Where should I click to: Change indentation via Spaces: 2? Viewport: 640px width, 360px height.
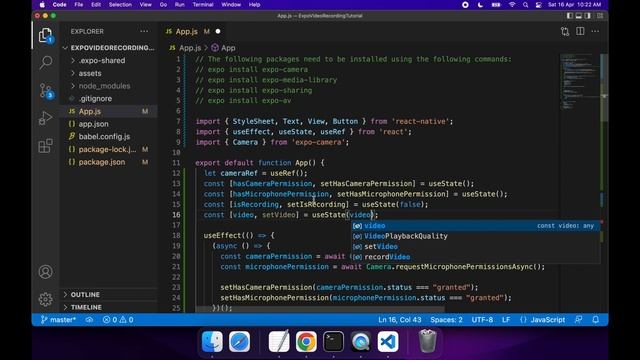pos(446,320)
